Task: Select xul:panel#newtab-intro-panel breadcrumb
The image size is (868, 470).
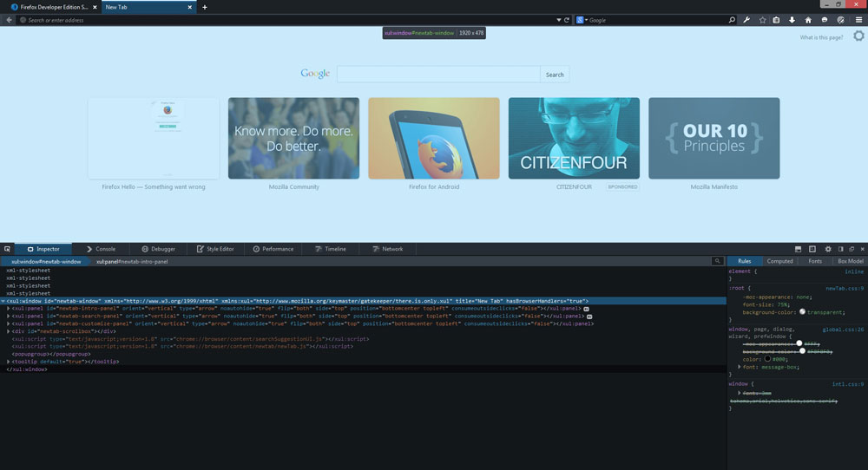Action: click(132, 262)
